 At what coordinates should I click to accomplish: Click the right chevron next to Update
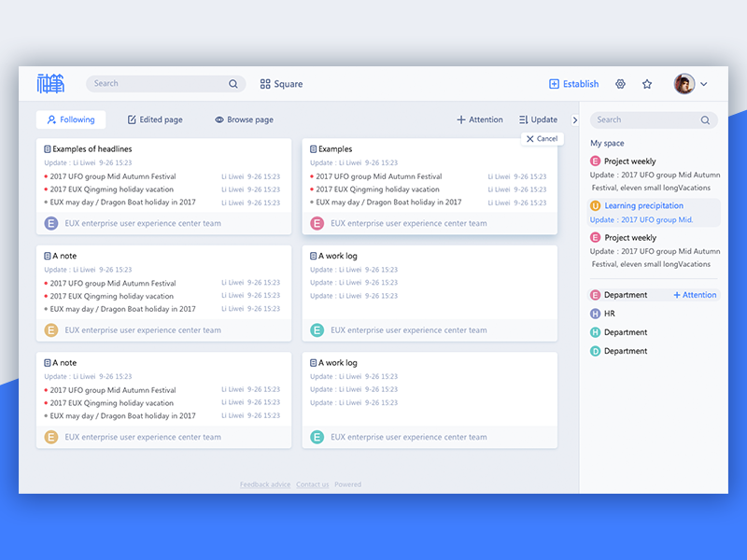click(x=575, y=119)
